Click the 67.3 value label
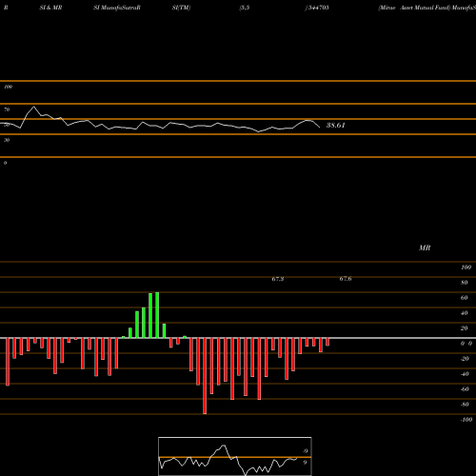Screen dimensions: 476x476 point(278,279)
